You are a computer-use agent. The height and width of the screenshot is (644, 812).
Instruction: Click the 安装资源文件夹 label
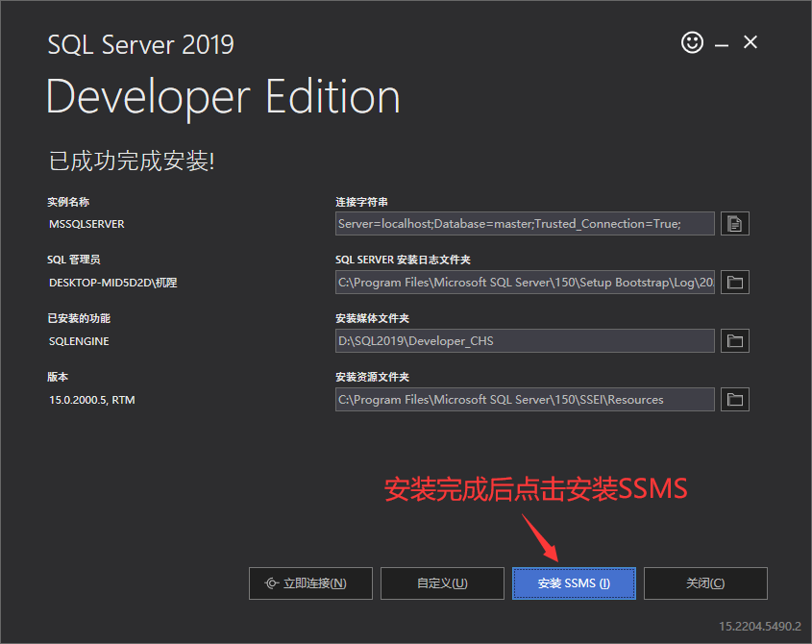(x=372, y=377)
